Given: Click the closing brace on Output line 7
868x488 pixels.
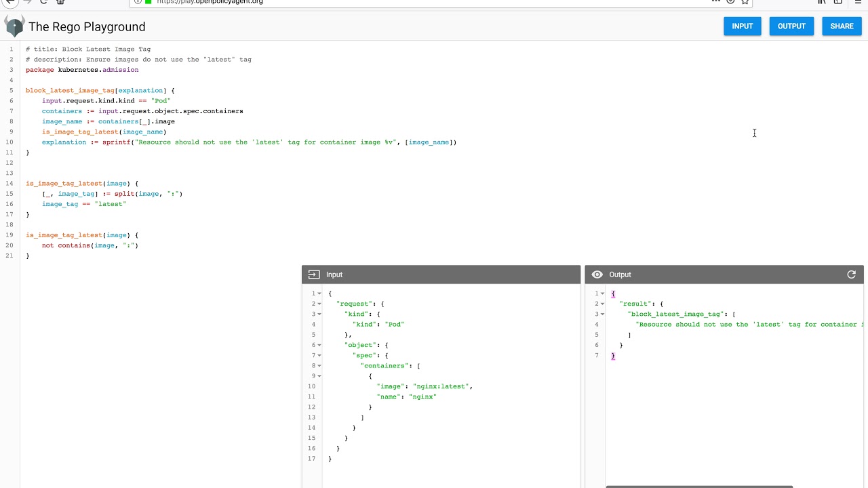Looking at the screenshot, I should [613, 356].
